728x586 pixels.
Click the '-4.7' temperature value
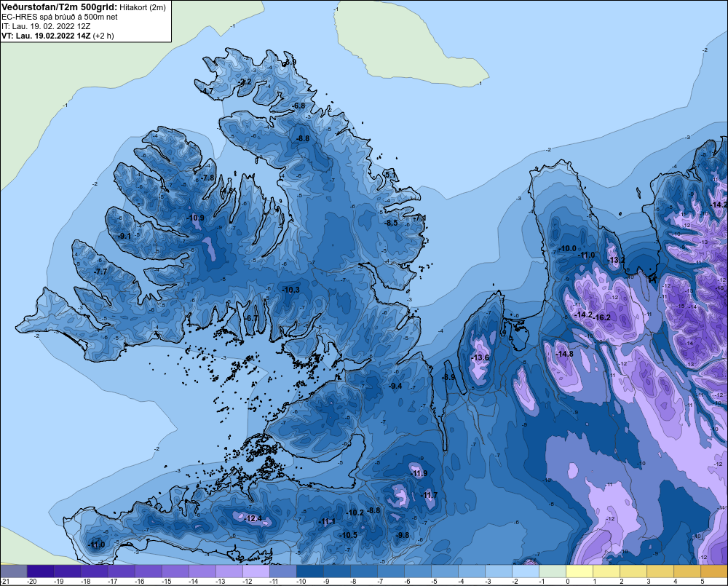point(206,91)
